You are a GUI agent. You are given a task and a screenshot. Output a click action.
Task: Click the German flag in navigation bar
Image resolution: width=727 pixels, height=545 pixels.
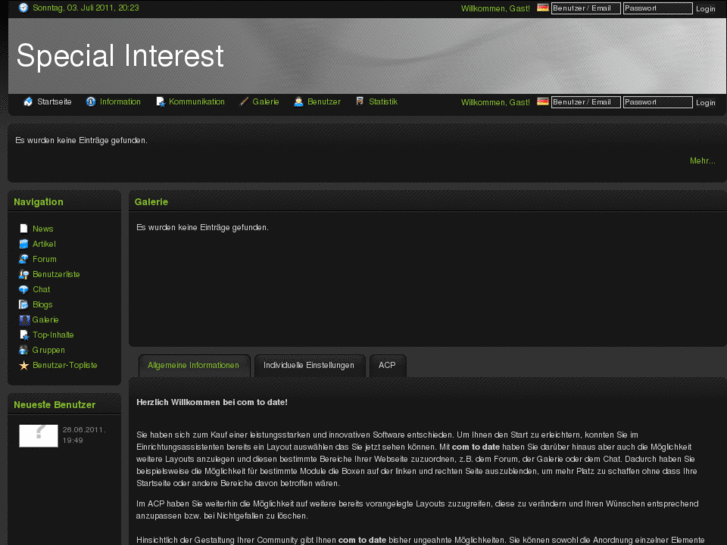tap(542, 102)
